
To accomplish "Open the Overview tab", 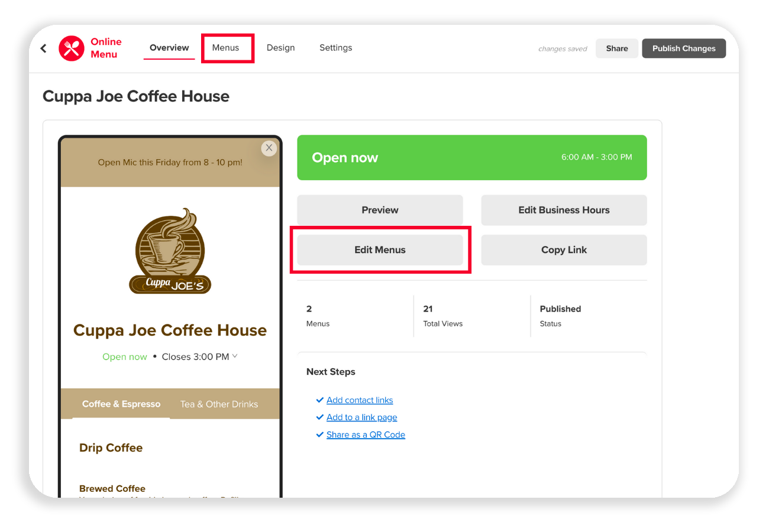I will 169,48.
